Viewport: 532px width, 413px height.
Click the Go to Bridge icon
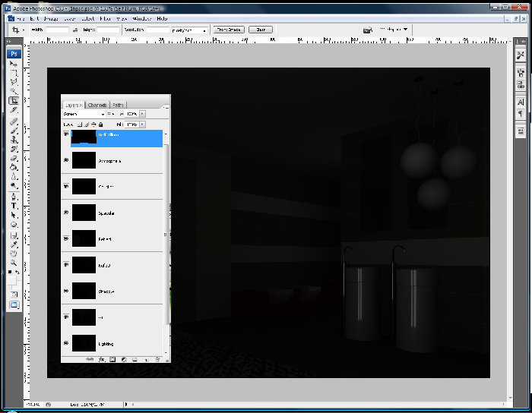coord(367,30)
